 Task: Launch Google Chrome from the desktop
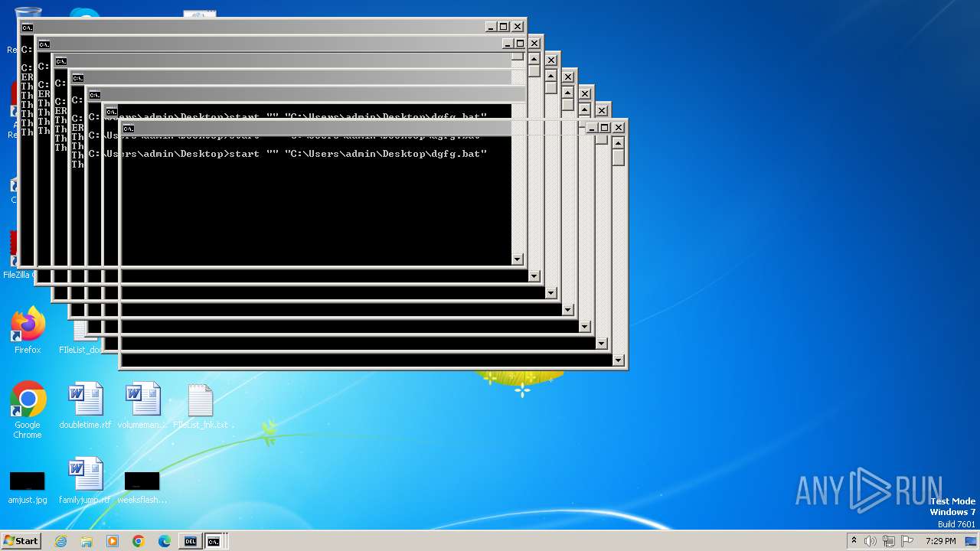[28, 409]
